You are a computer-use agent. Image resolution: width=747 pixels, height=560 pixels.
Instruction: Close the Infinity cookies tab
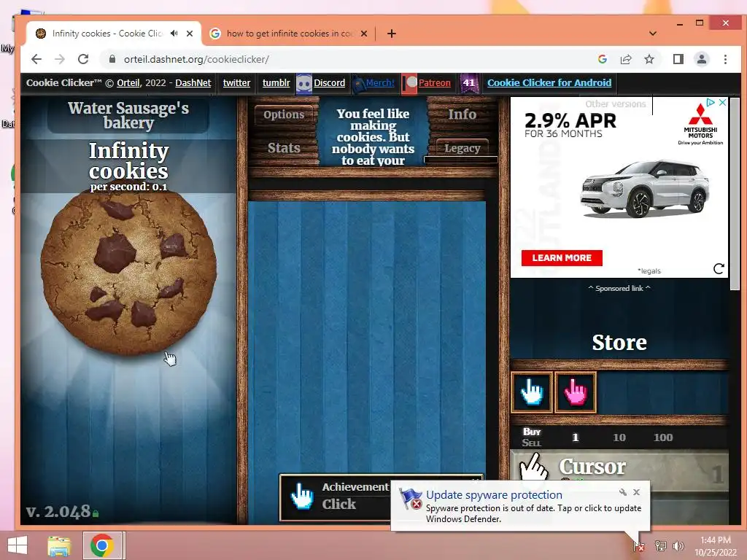190,34
